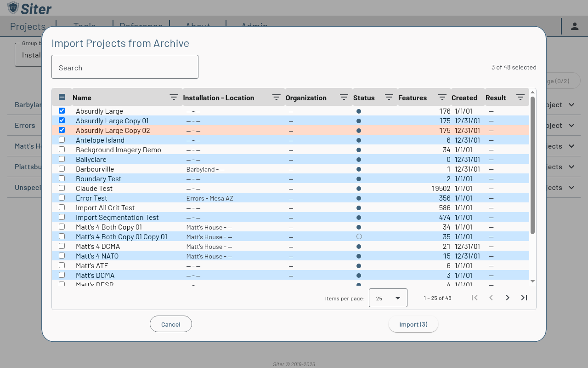Open the Installation - Location column filter icon

click(x=276, y=98)
